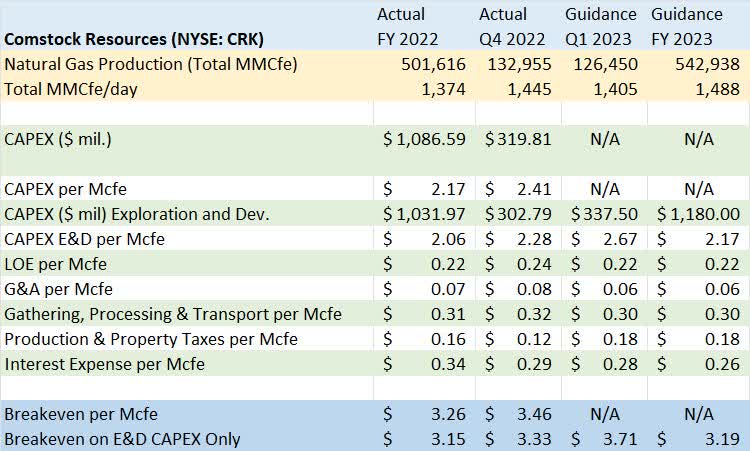Select the "CAPEX per Mcfe" row label
Screen dimensions: 750x451
tap(66, 189)
